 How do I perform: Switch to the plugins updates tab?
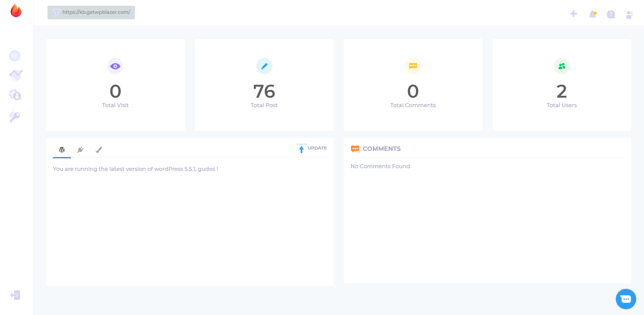[x=80, y=150]
